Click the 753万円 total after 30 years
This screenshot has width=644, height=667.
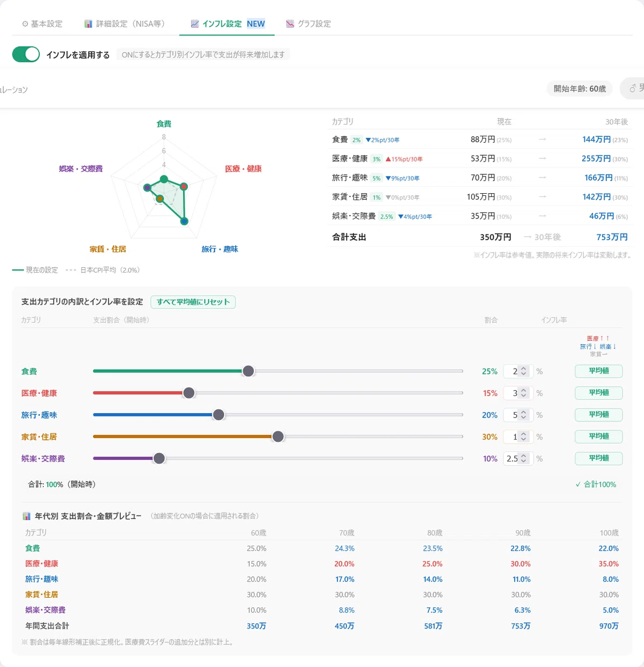click(x=612, y=237)
